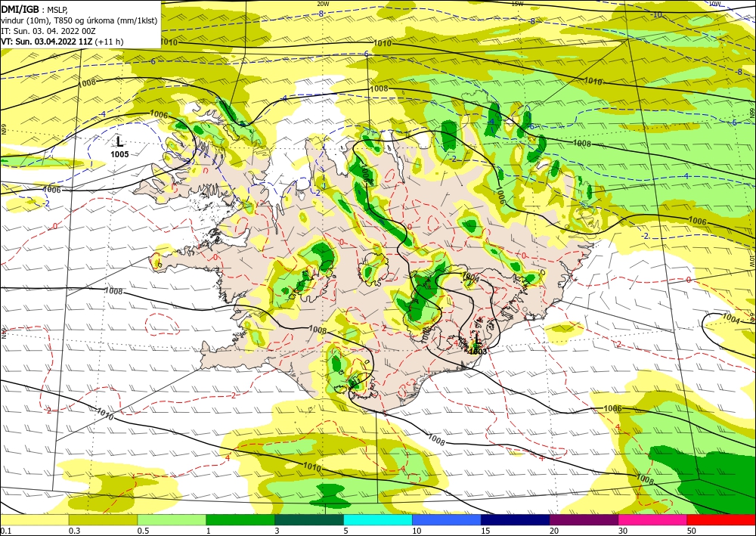Click the '0.1' legend label
Viewport: 756px width, 536px height.
point(5,531)
